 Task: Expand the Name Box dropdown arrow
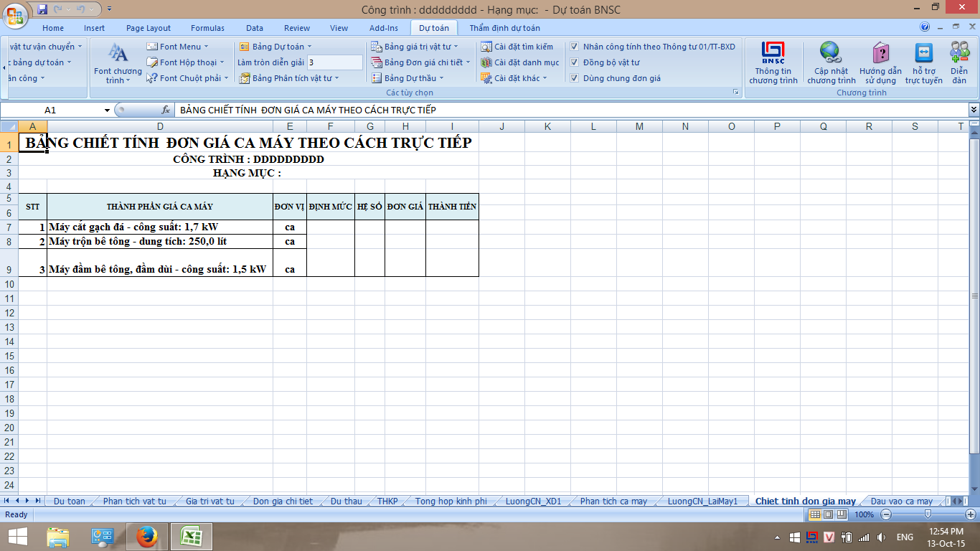[x=108, y=110]
